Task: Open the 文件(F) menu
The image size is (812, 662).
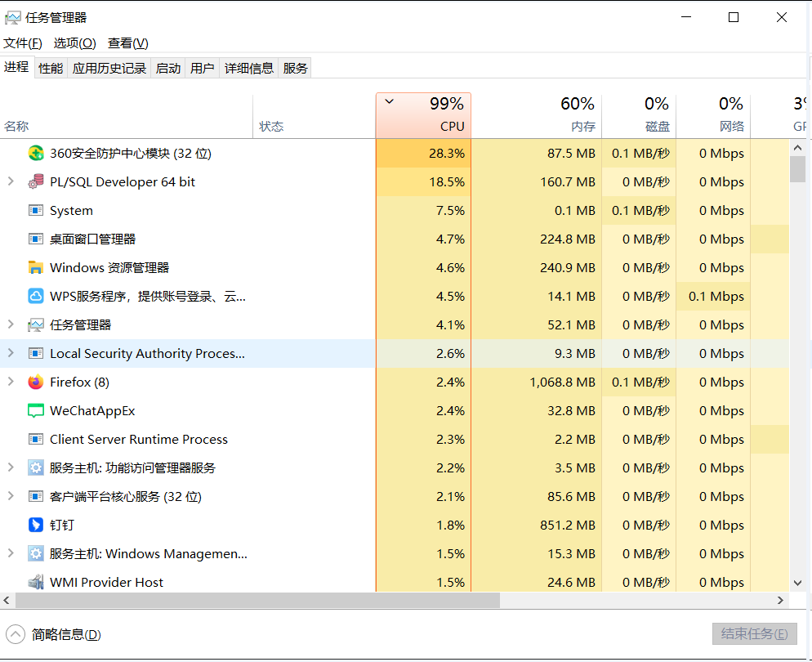Action: point(23,43)
